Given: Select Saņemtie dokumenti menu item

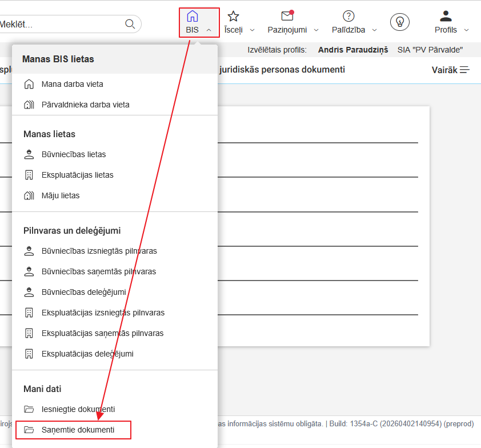Looking at the screenshot, I should (x=78, y=430).
